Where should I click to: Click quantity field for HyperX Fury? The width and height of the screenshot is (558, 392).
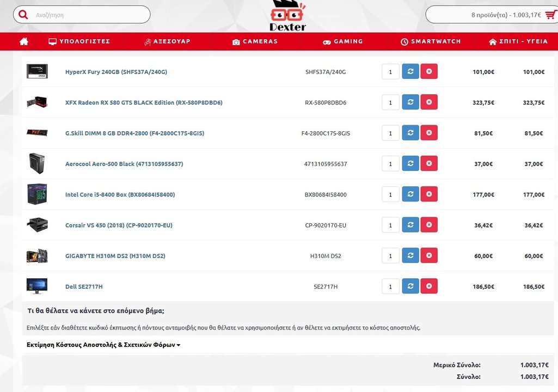click(390, 71)
